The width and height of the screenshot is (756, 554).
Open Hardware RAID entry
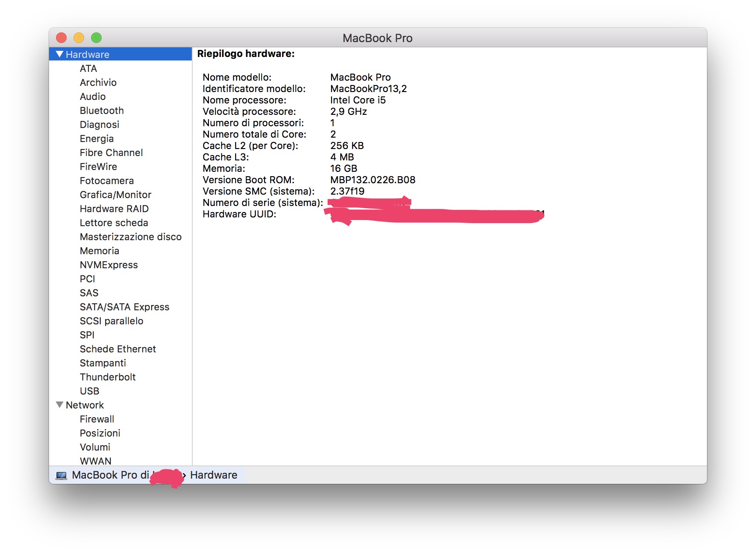point(114,209)
